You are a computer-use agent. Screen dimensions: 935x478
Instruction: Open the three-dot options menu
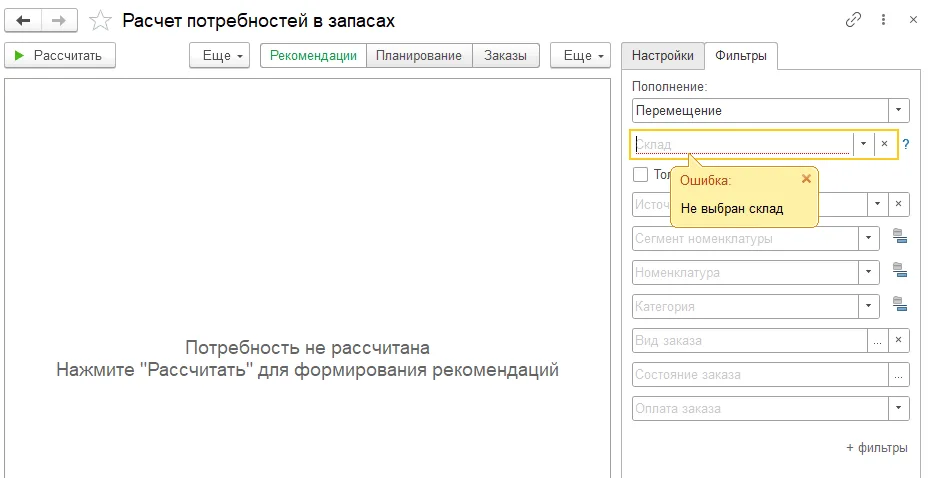tap(883, 20)
